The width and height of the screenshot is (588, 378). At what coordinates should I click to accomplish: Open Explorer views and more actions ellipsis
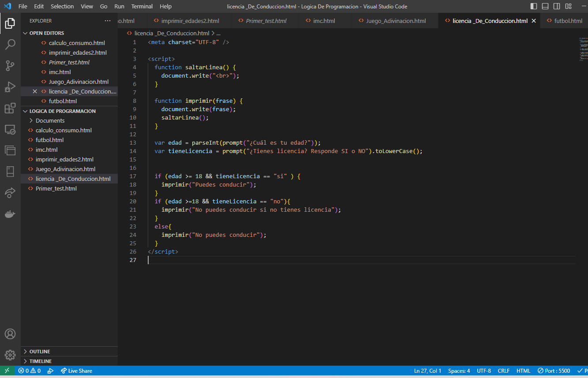(x=108, y=21)
